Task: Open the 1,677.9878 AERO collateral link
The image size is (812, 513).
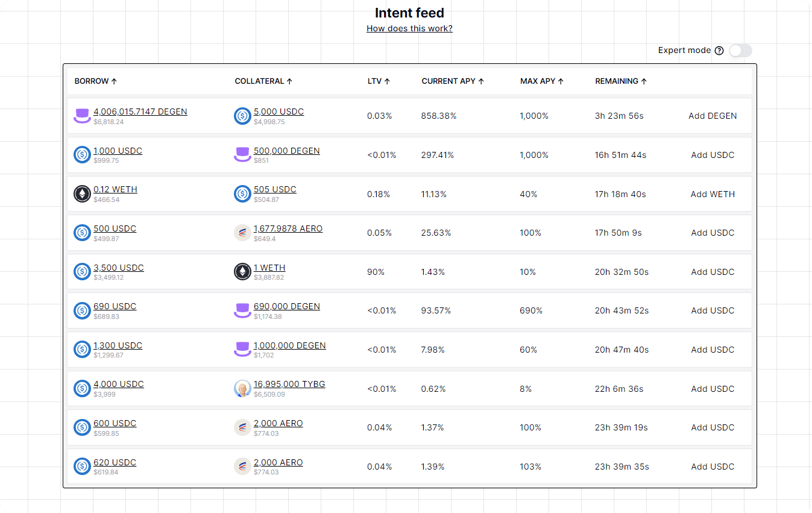Action: [x=288, y=228]
